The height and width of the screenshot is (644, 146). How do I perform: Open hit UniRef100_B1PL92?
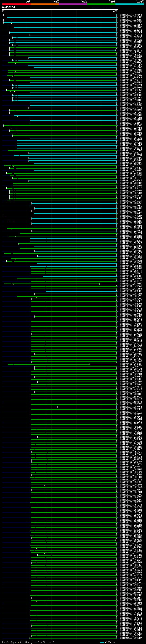click(x=131, y=22)
